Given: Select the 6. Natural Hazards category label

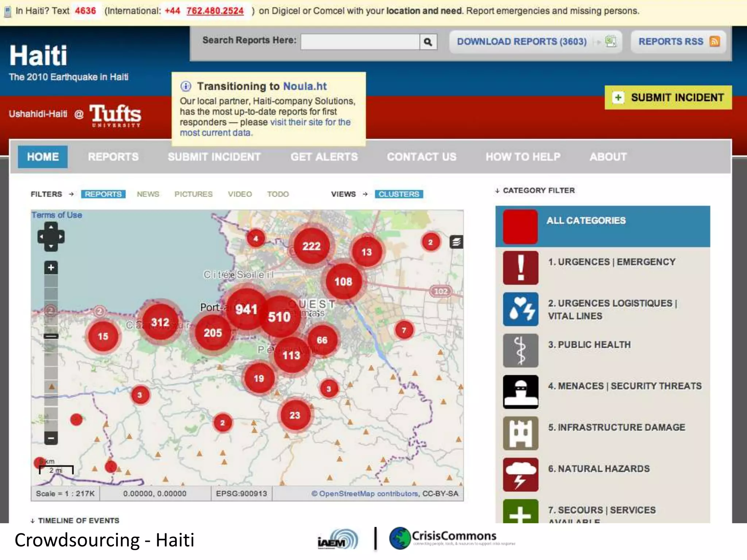Looking at the screenshot, I should tap(599, 469).
